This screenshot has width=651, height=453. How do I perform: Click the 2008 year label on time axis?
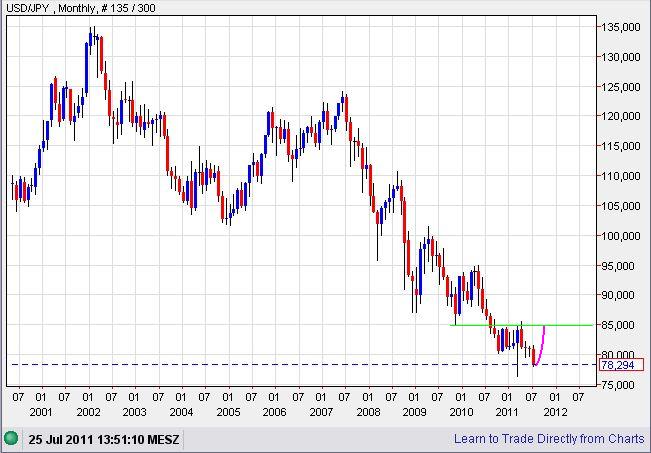pos(368,412)
